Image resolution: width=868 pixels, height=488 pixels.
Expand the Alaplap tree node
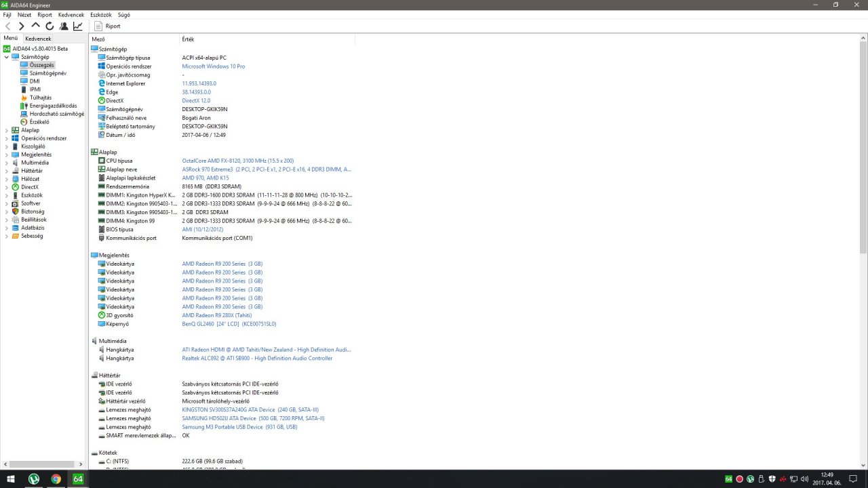[x=7, y=130]
